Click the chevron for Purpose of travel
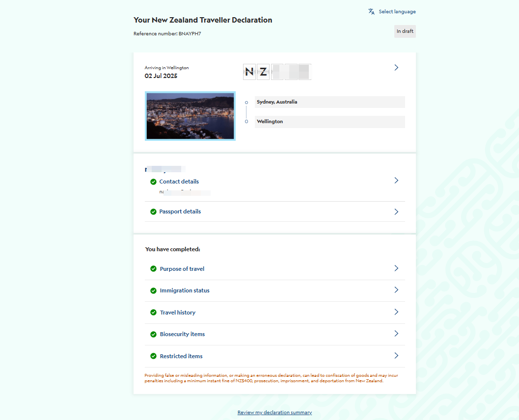This screenshot has width=519, height=420. tap(396, 268)
